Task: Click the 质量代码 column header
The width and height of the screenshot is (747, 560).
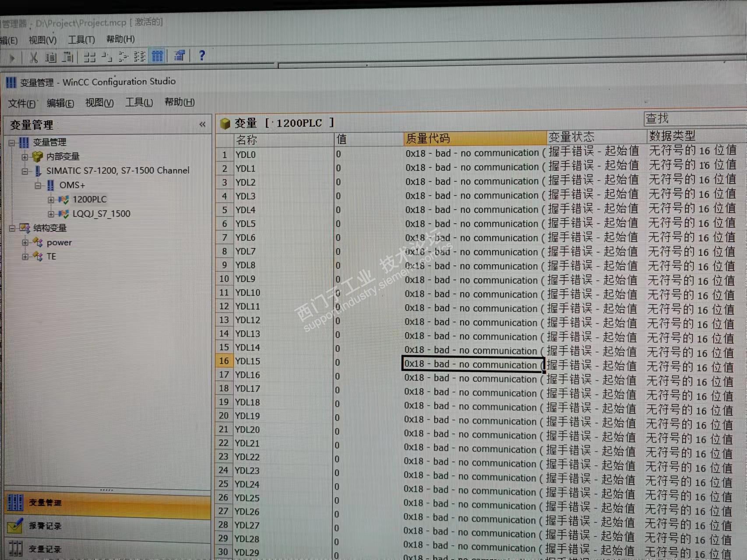Action: [474, 138]
